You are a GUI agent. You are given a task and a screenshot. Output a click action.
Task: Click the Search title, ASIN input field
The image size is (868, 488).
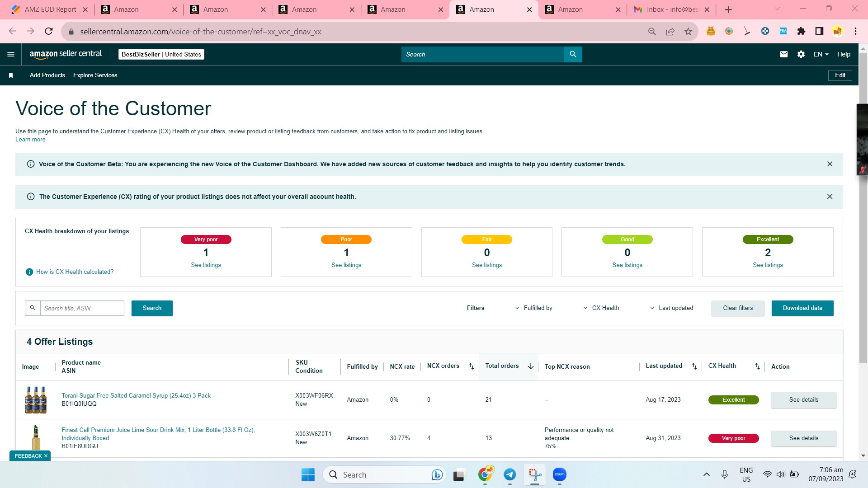(x=82, y=308)
